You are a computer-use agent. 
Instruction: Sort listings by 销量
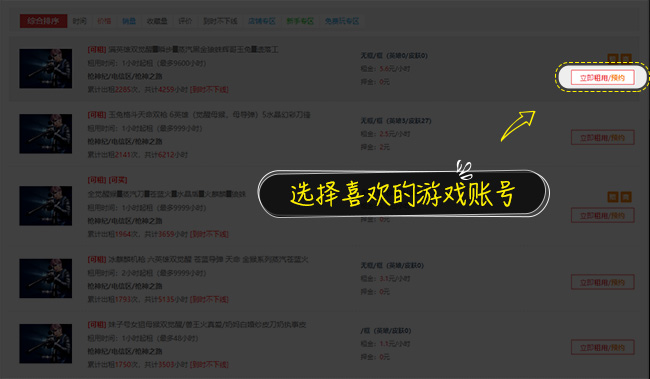[x=129, y=21]
